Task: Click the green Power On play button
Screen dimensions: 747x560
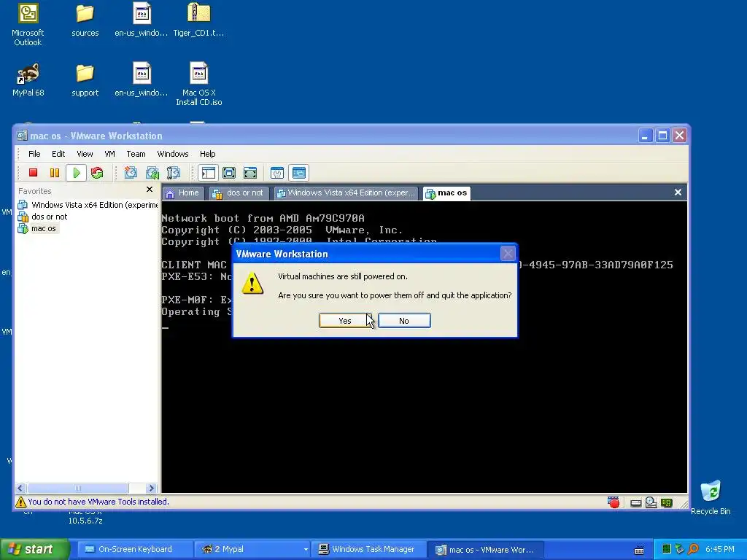Action: (x=76, y=173)
